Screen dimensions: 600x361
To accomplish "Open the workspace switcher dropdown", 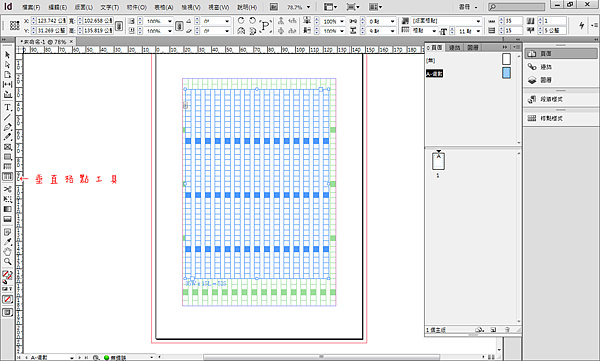I will [x=469, y=7].
